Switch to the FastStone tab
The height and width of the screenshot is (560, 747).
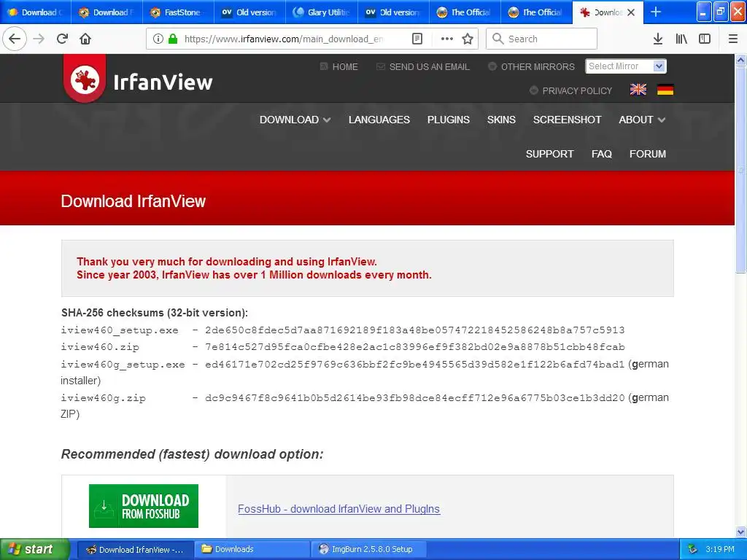[x=179, y=12]
